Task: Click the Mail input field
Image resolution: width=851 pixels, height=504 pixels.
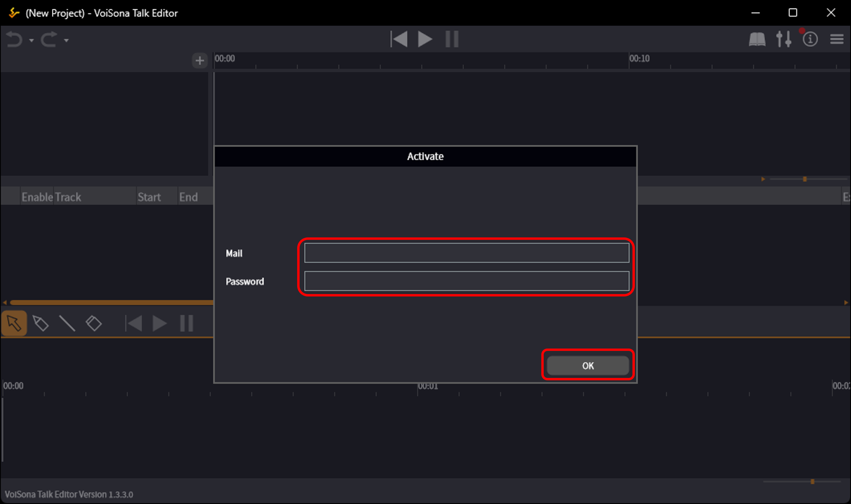Action: tap(466, 253)
